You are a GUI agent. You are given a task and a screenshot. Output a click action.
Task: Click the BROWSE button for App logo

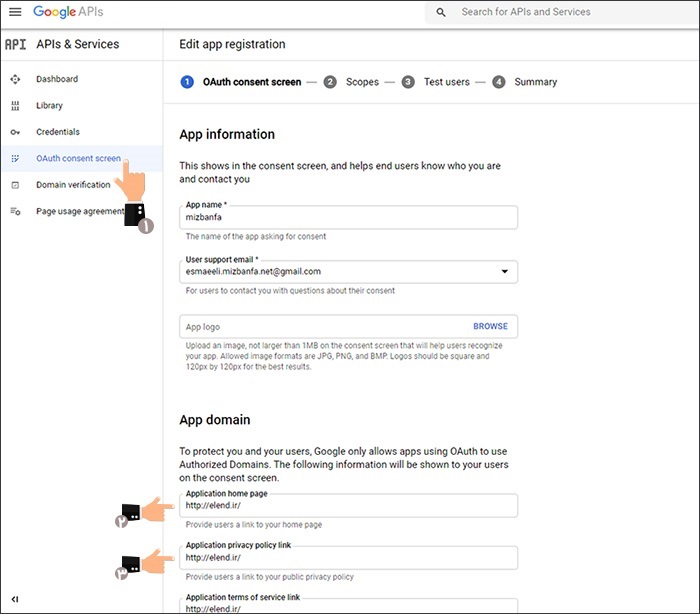[490, 327]
